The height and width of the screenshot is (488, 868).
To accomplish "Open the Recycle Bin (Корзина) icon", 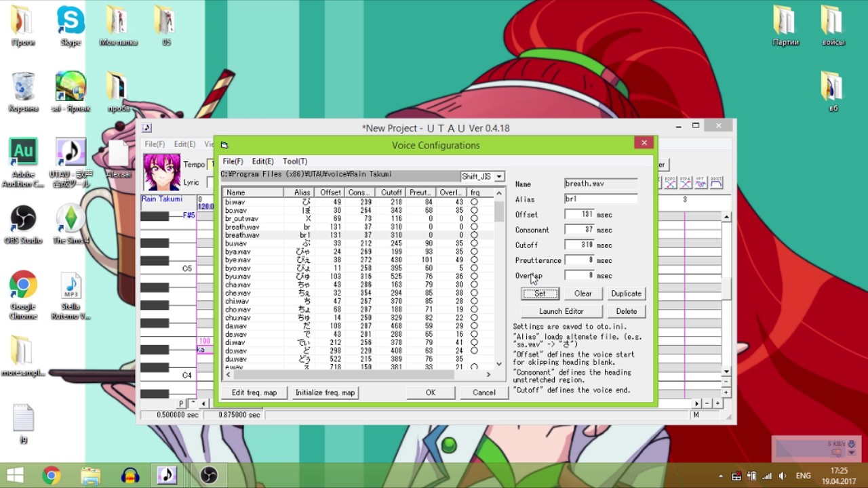I will pos(23,92).
